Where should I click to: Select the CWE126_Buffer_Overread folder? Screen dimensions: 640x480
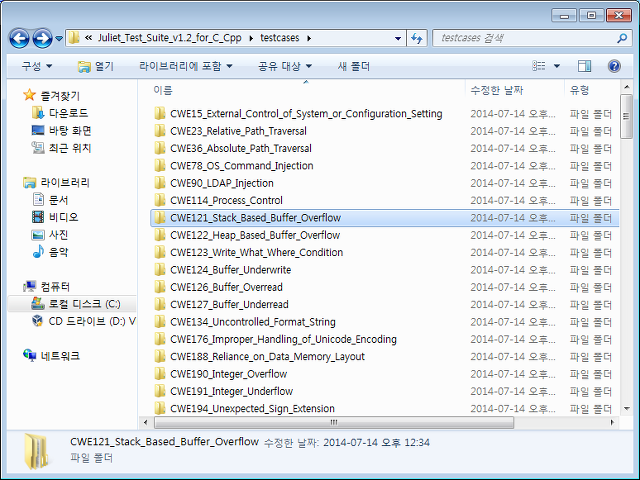[226, 287]
